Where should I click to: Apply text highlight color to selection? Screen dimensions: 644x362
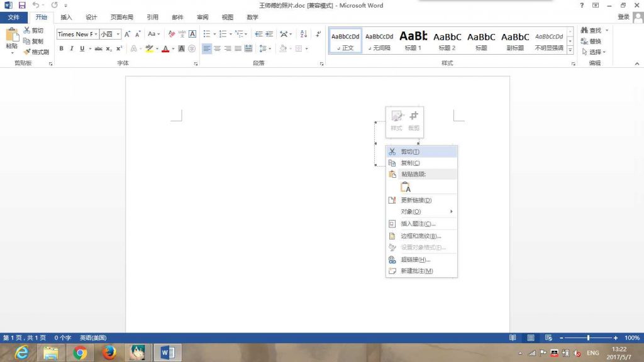pos(149,48)
